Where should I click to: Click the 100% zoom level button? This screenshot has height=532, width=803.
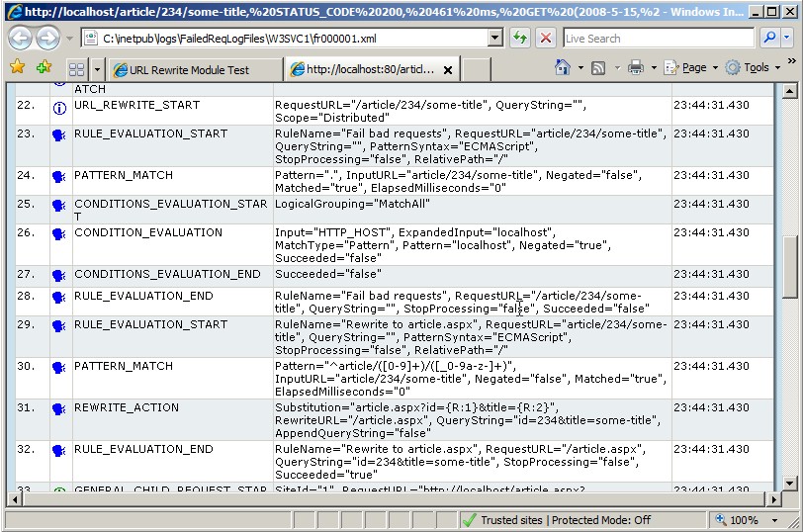click(x=738, y=520)
